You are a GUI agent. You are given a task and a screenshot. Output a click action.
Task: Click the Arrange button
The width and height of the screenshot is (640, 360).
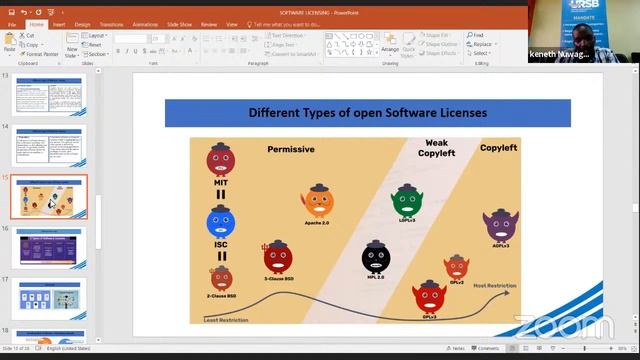[390, 44]
